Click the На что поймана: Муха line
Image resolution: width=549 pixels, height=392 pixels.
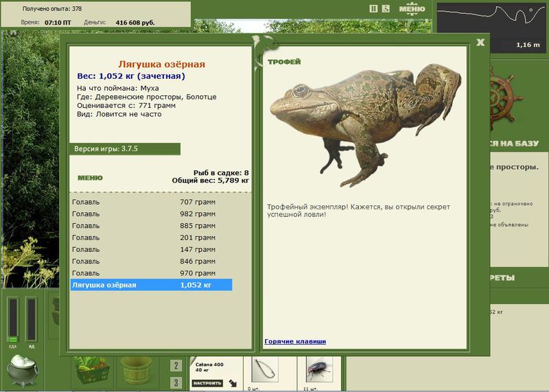point(117,89)
